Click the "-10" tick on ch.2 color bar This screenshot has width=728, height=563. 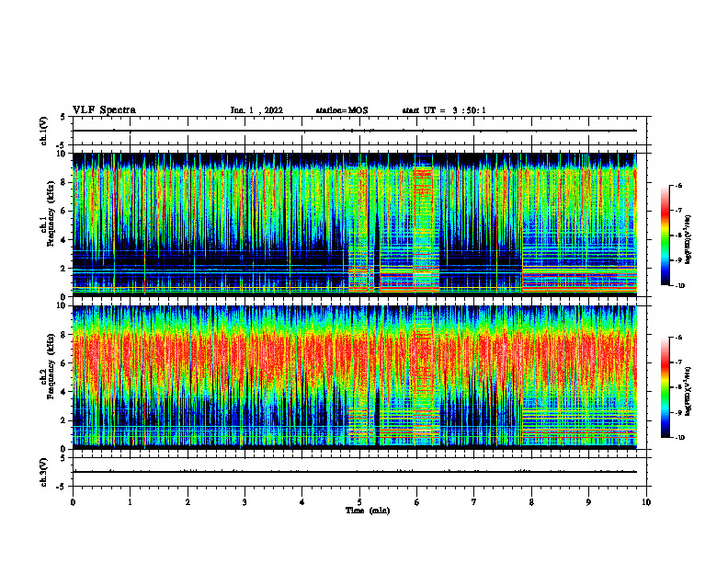pyautogui.click(x=680, y=438)
